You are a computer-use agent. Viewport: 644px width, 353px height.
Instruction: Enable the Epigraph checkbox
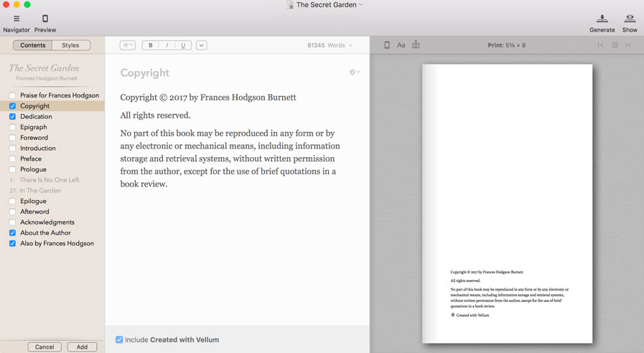tap(13, 127)
